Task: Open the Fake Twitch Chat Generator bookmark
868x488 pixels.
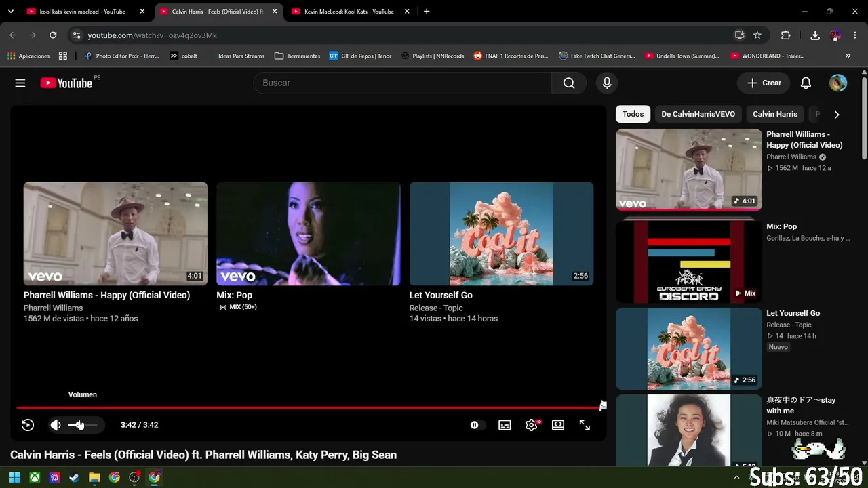Action: [597, 56]
